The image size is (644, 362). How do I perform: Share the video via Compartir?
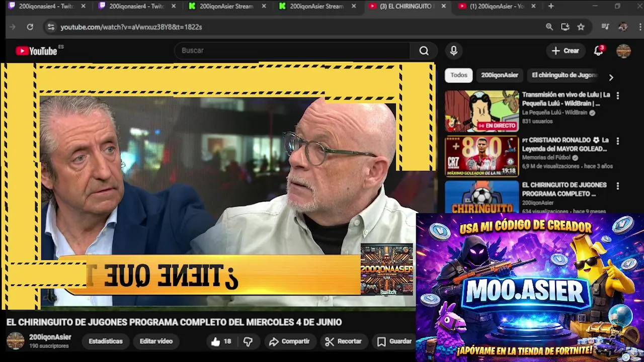[x=289, y=341]
